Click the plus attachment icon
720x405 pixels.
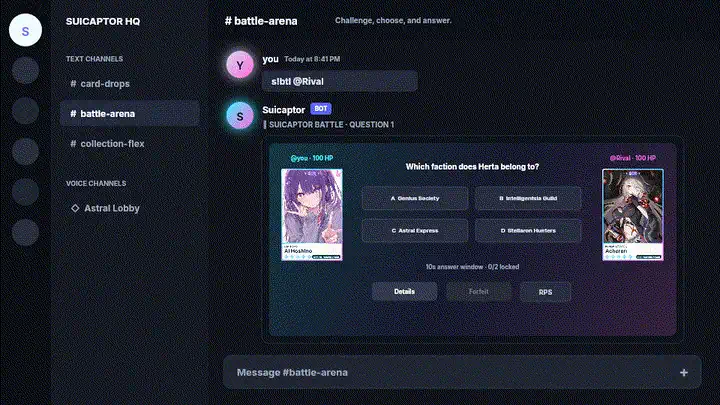(684, 372)
